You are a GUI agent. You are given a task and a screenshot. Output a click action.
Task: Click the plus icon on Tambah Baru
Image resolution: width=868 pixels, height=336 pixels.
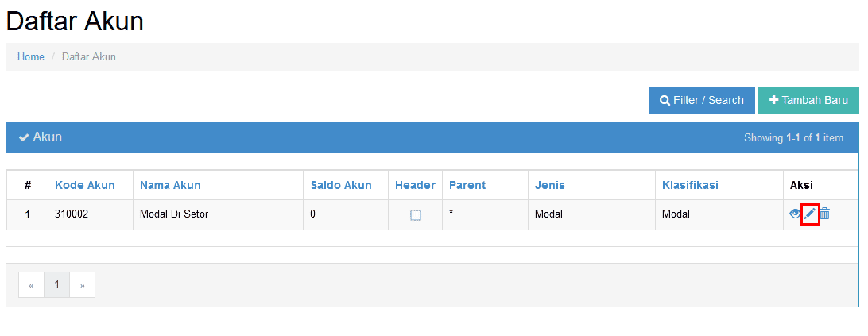click(x=774, y=100)
